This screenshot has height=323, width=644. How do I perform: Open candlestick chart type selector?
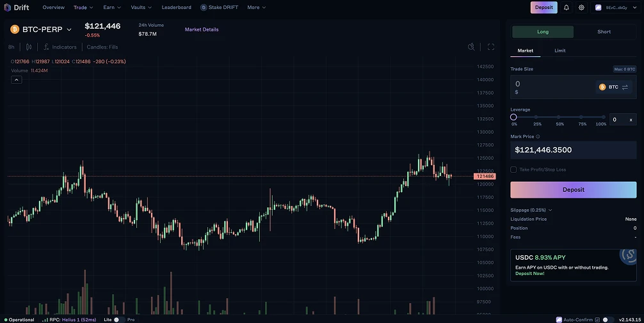pos(29,47)
